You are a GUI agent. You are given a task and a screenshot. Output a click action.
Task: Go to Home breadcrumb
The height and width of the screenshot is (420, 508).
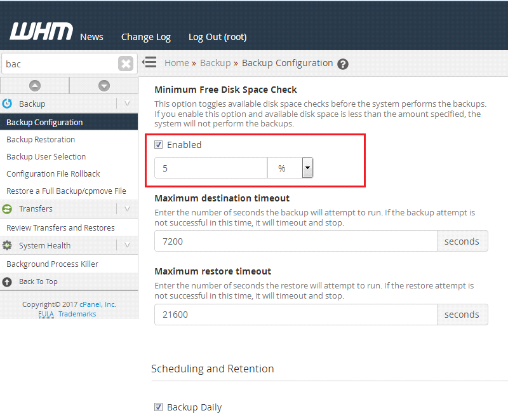click(x=177, y=63)
